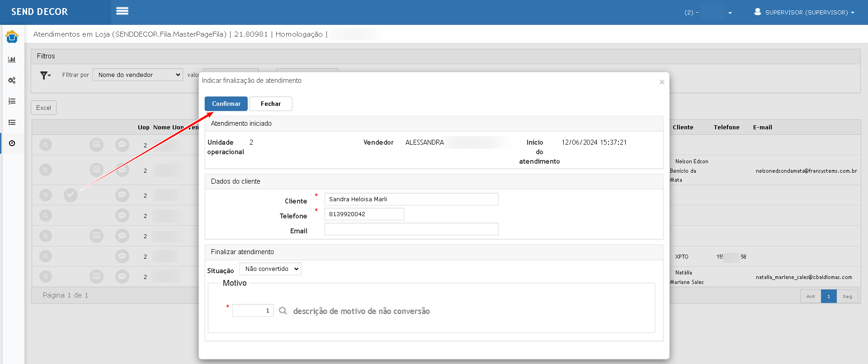The height and width of the screenshot is (364, 868).
Task: Export the table via Excel button
Action: 43,108
